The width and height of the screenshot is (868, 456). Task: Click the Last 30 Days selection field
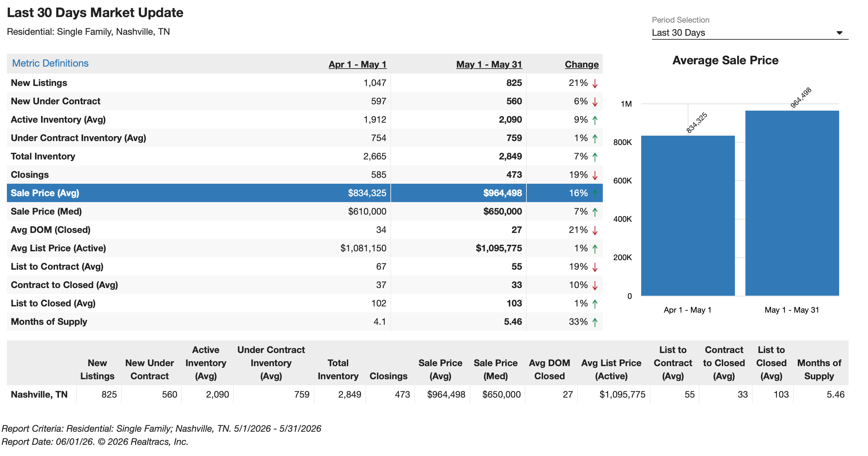[x=750, y=33]
